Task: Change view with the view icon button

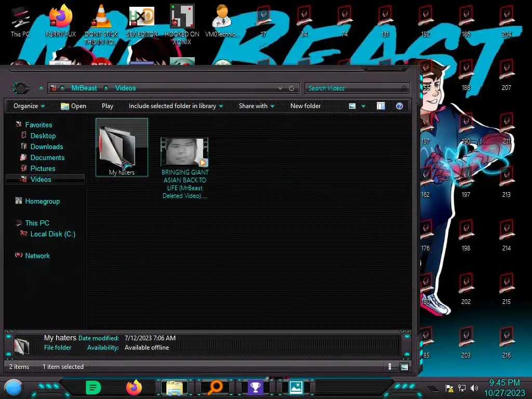Action: click(352, 106)
